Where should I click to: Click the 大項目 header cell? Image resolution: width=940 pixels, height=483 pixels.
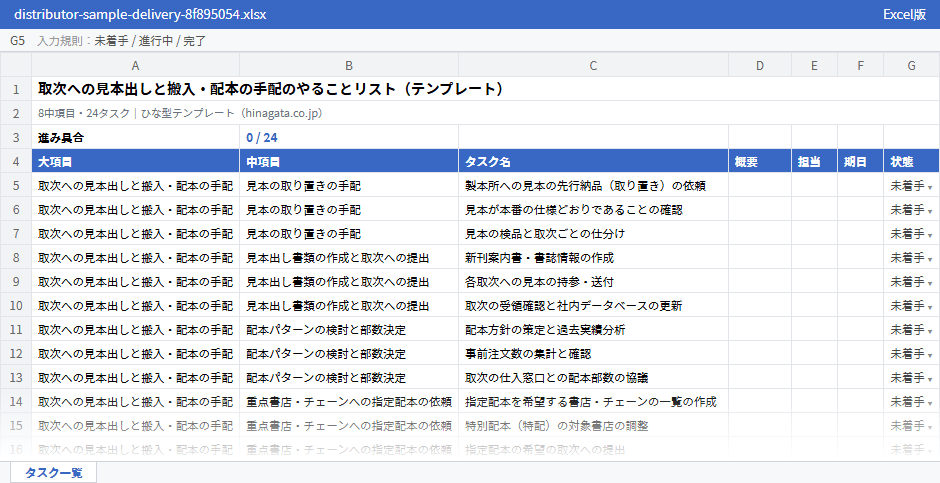tap(135, 162)
